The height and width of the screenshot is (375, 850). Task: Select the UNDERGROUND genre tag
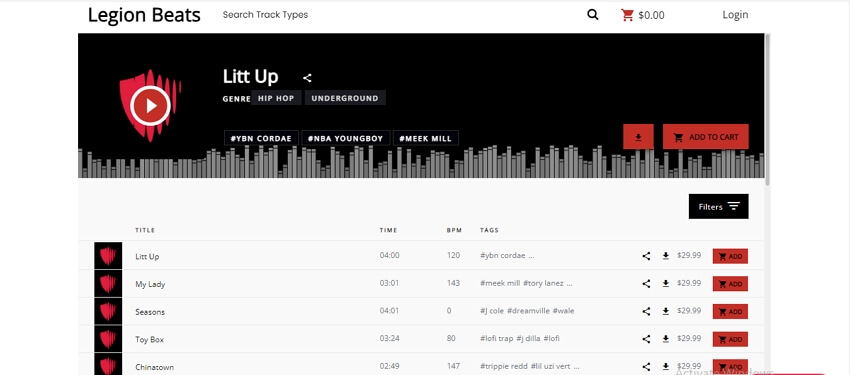345,98
